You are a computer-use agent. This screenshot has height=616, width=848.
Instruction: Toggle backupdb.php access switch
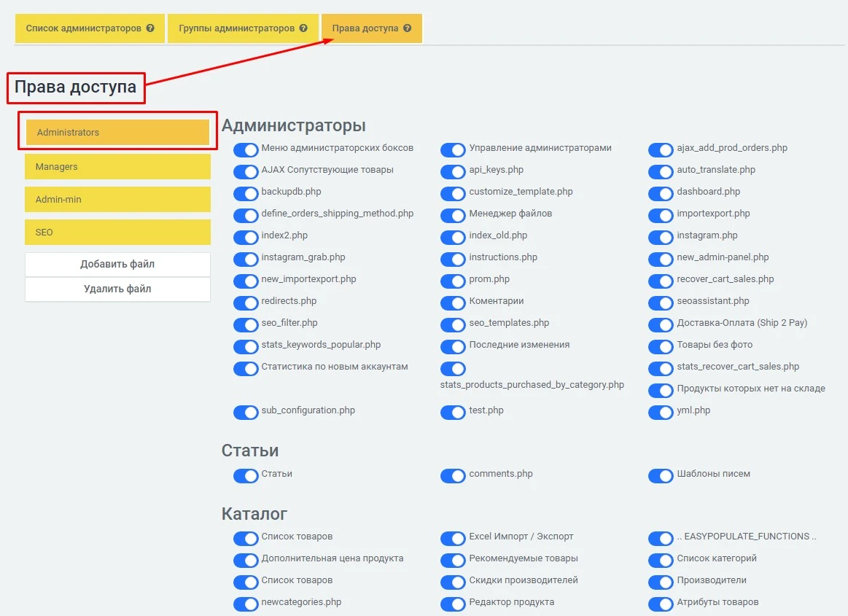246,194
